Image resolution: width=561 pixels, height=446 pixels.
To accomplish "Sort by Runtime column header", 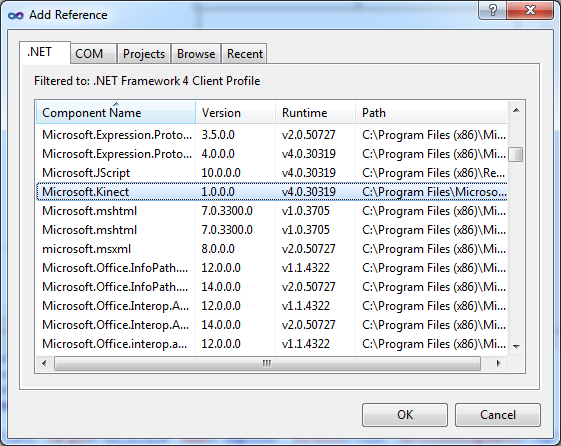I will (x=316, y=113).
